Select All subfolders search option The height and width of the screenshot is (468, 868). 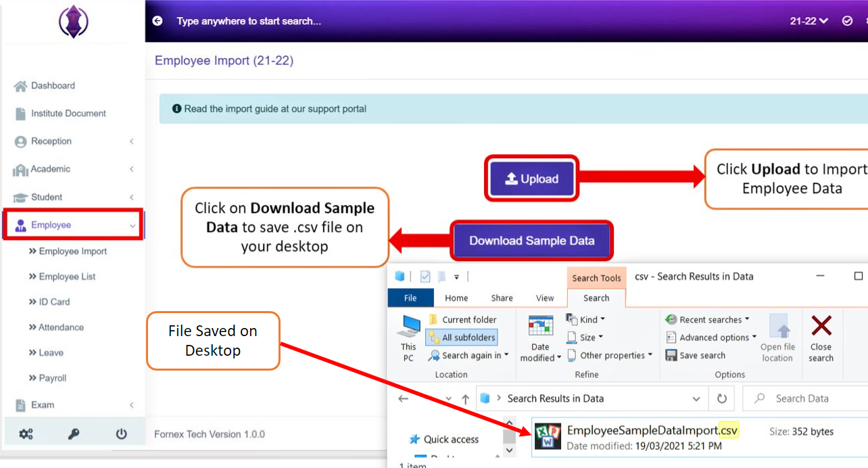[462, 337]
